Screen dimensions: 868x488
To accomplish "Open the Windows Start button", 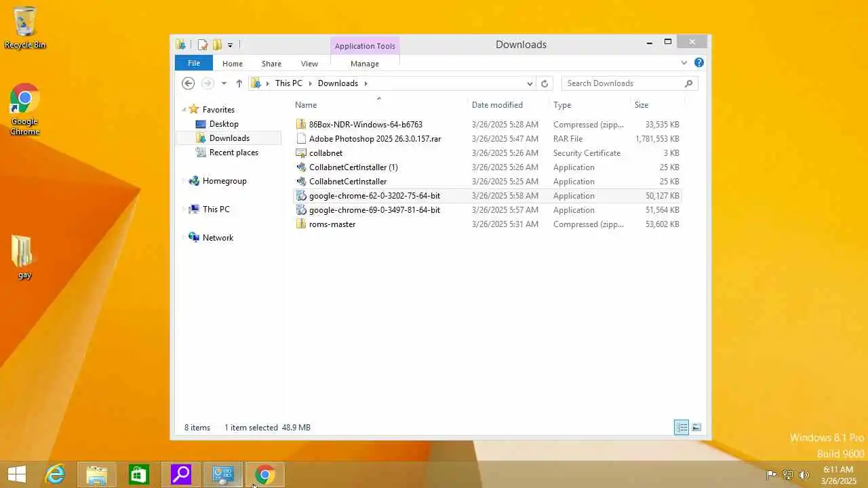I will coord(17,474).
